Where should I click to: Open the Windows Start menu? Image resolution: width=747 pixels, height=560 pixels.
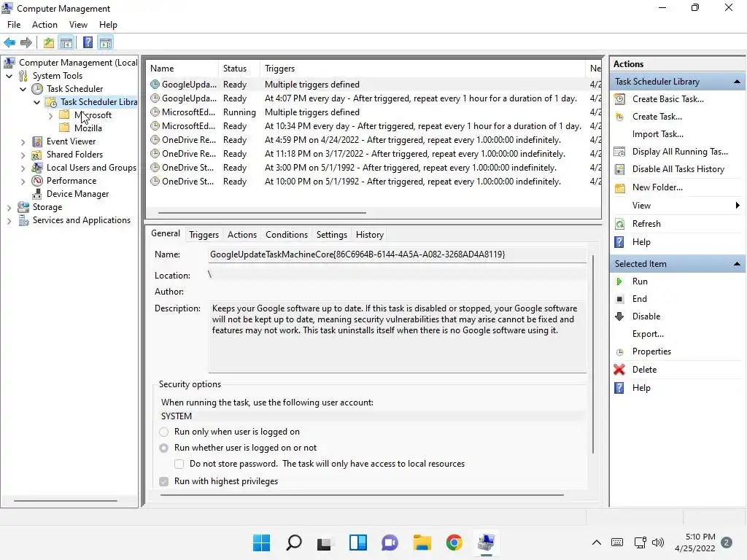point(261,542)
